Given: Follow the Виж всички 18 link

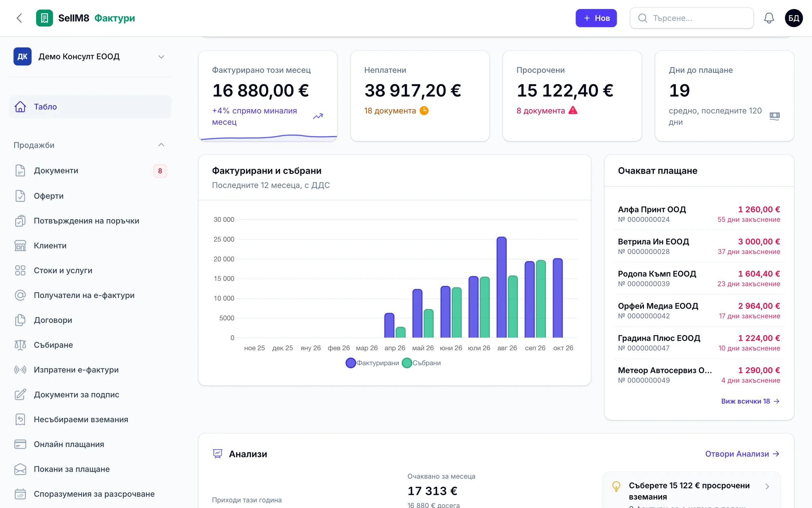Looking at the screenshot, I should click(750, 401).
